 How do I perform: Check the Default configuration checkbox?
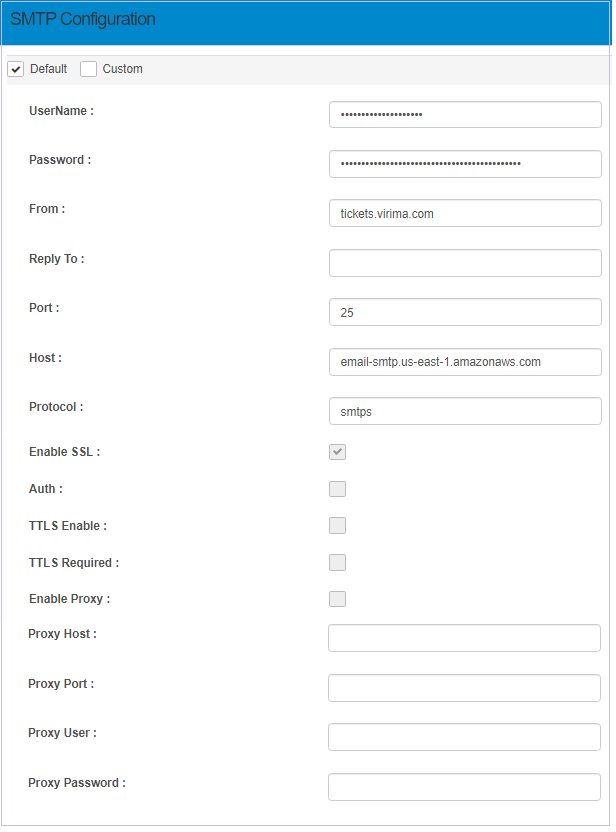coord(16,69)
